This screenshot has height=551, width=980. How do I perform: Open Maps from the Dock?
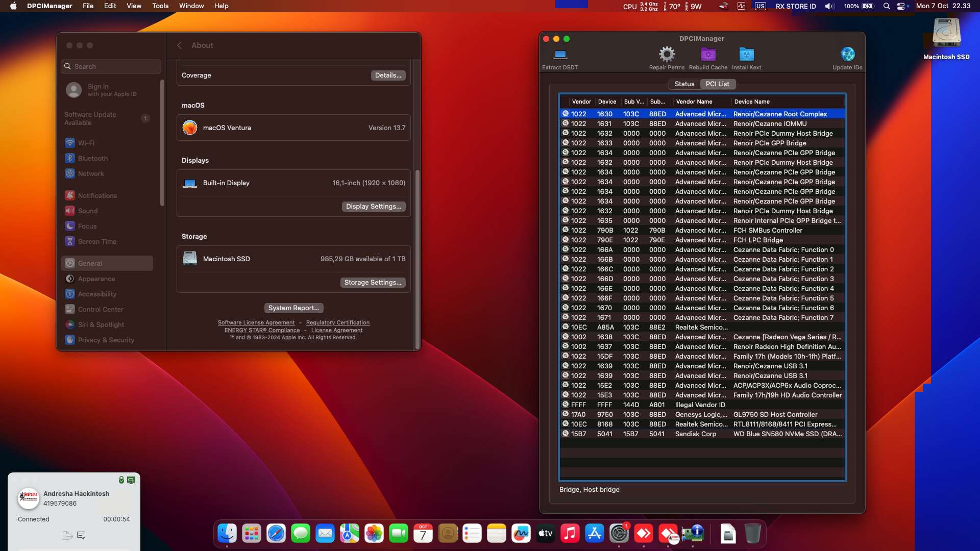point(350,534)
